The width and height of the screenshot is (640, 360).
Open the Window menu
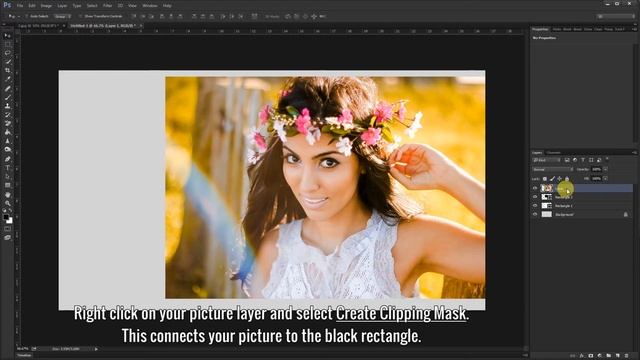pyautogui.click(x=150, y=6)
